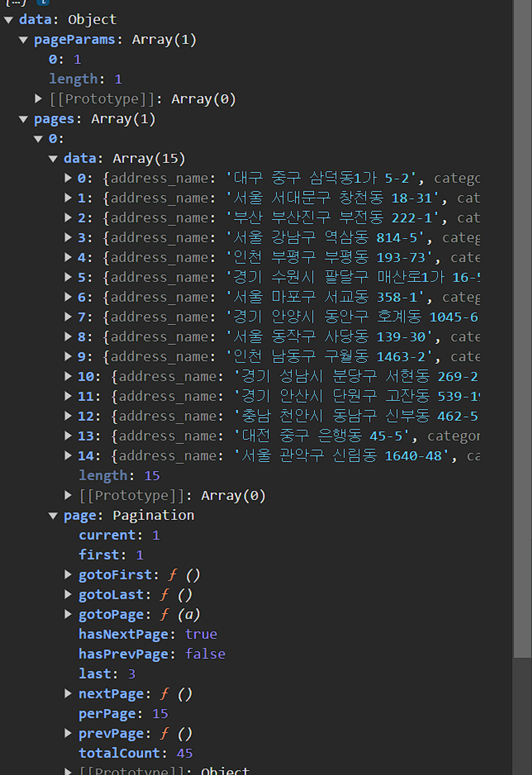Select the 'length: 15' row
532x775 pixels.
119,475
